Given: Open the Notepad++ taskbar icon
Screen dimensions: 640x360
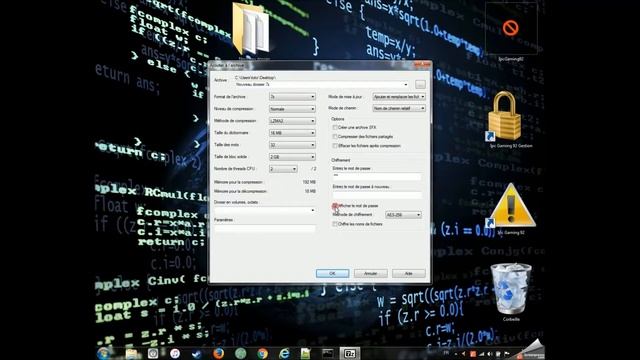Looking at the screenshot, I should [306, 353].
